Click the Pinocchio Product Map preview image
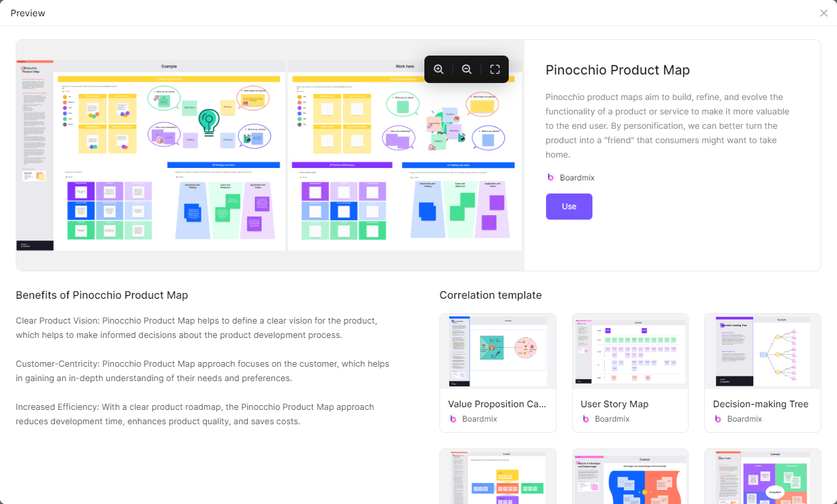Viewport: 837px width, 504px height. (270, 155)
